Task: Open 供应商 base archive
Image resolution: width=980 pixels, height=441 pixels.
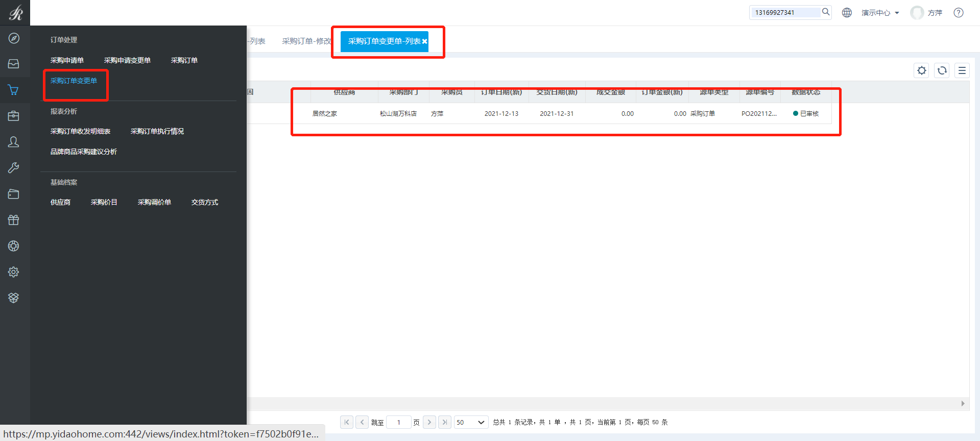Action: [60, 202]
